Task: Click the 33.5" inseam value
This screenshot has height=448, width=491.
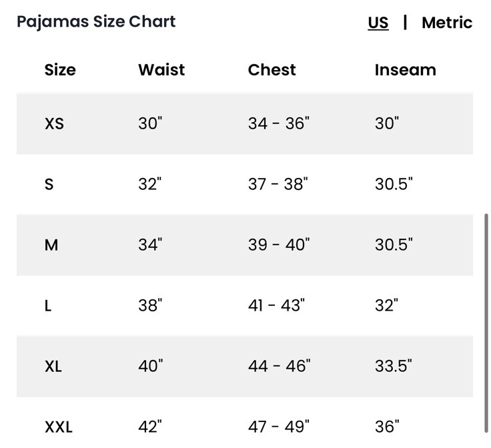Action: tap(393, 366)
